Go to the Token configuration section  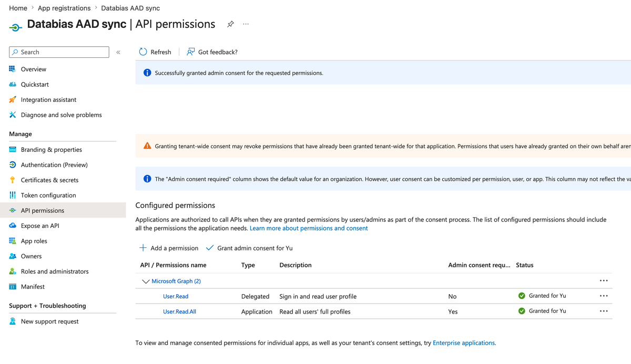[x=48, y=195]
